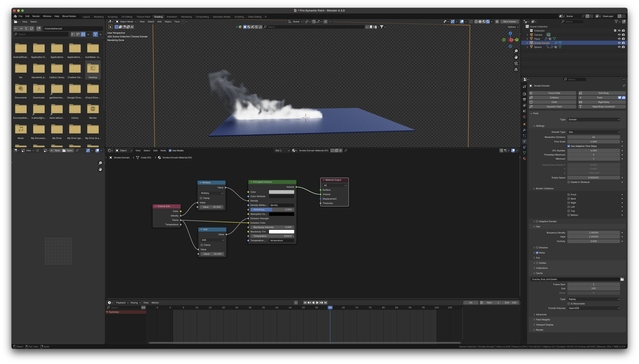The height and width of the screenshot is (364, 639).
Task: Switch perspective/orthographic with the grid icon
Action: pyautogui.click(x=516, y=69)
